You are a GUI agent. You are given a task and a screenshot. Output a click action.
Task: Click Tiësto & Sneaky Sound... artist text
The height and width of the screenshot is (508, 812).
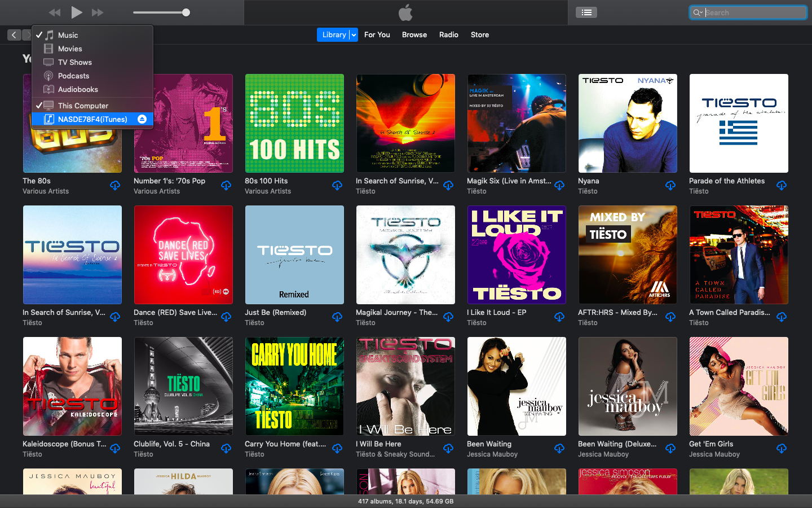click(395, 454)
